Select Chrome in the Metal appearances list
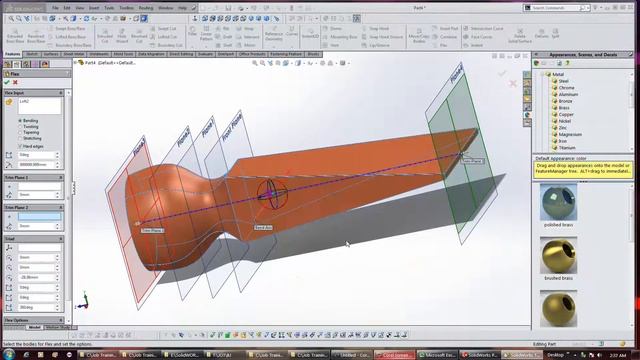640x360 pixels. [x=567, y=88]
